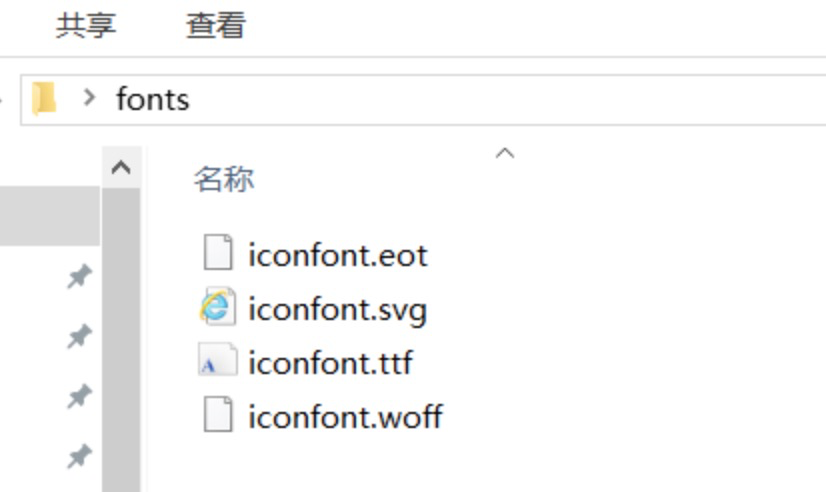Select the fonts breadcrumb in the address bar
This screenshot has width=826, height=492.
[152, 99]
